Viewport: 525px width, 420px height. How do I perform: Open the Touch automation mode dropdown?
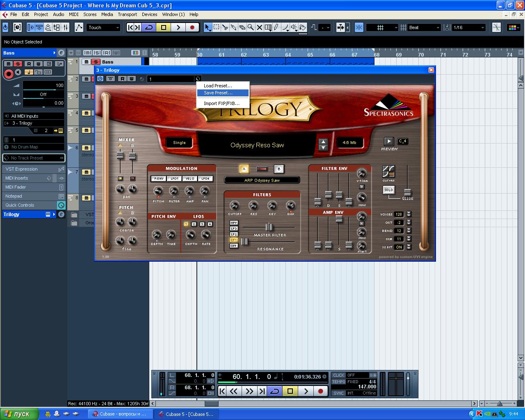tap(104, 27)
